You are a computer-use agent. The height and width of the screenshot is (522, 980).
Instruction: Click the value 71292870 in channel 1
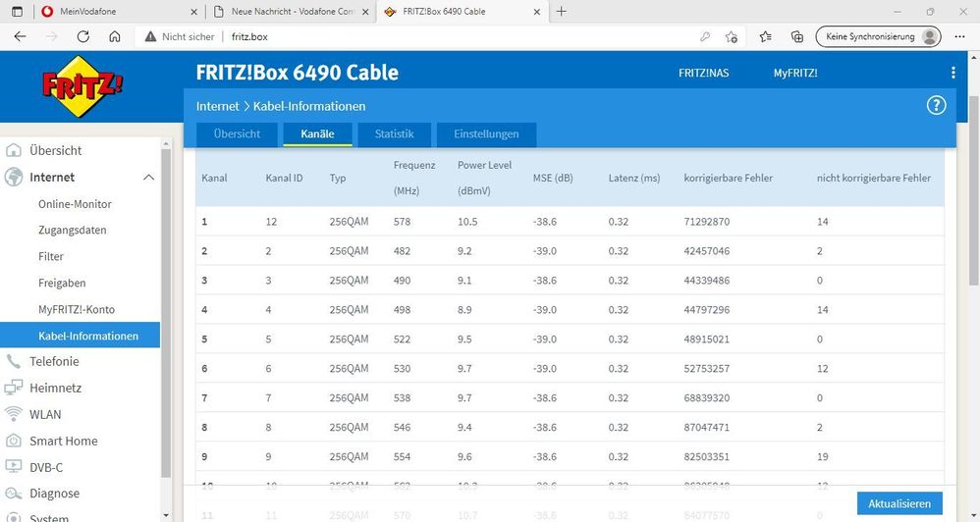point(706,222)
